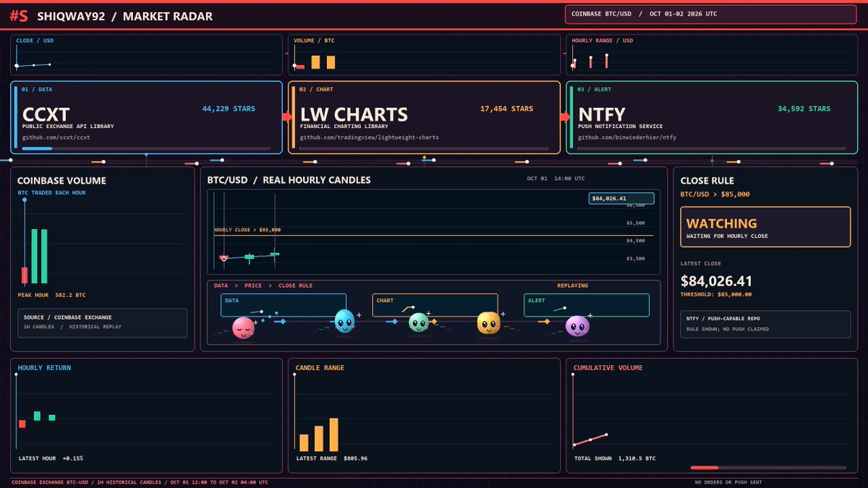The image size is (868, 488).
Task: Click the LW CHARTS title
Action: pos(354,114)
